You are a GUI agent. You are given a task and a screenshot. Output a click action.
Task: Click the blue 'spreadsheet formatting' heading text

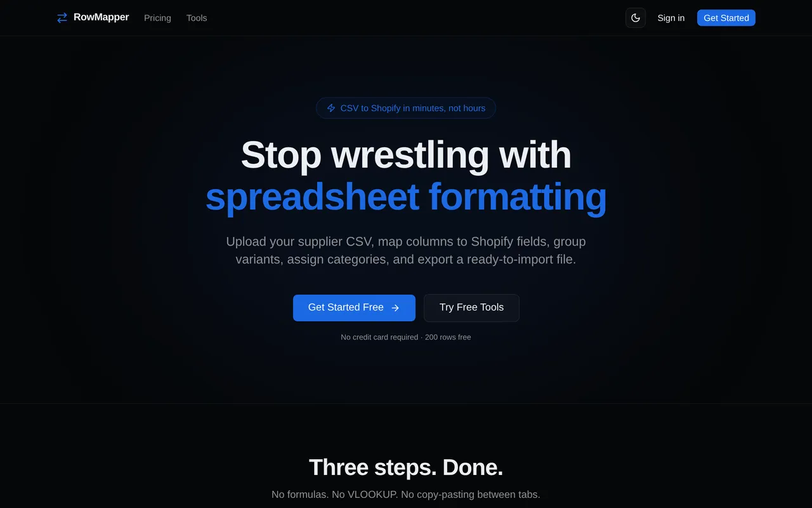[x=406, y=196]
